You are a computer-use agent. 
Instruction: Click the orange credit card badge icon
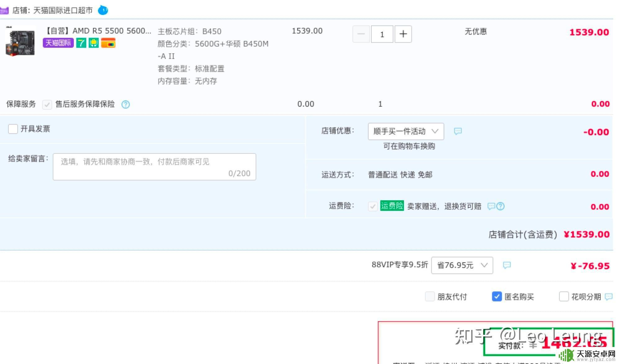click(108, 43)
